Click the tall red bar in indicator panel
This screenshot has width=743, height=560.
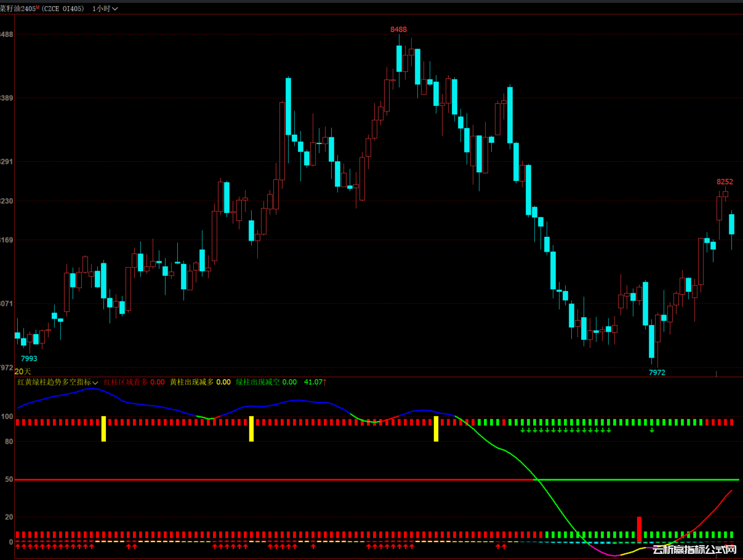point(640,529)
